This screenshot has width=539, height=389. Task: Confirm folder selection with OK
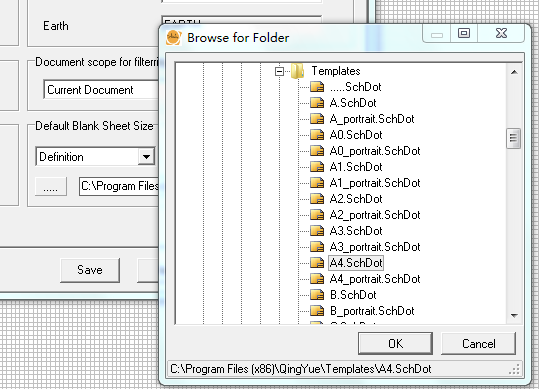pos(395,343)
